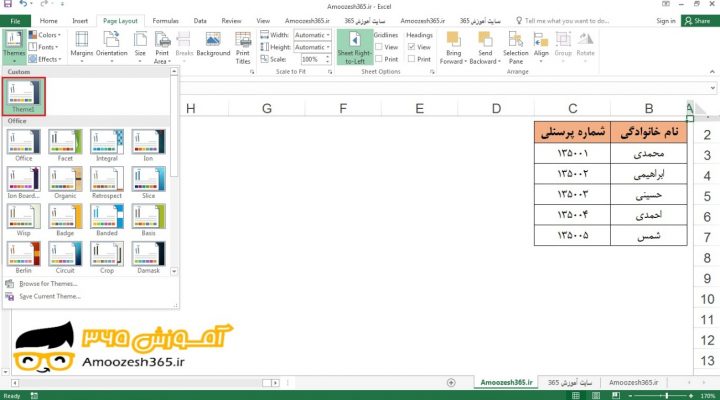Switch to Page Break Preview in status bar

tap(616, 395)
